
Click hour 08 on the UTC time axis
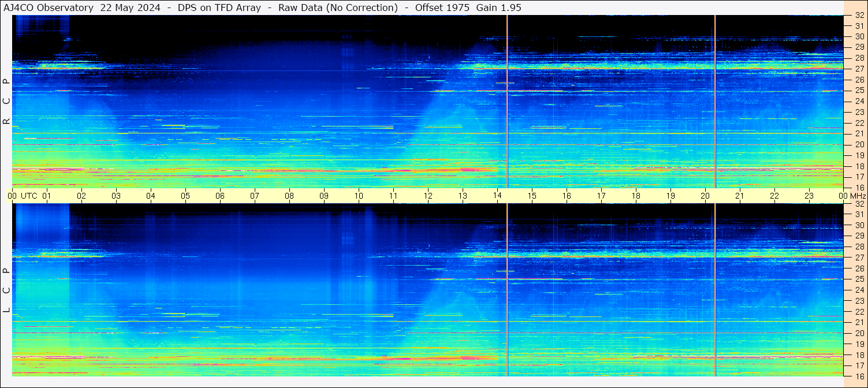click(289, 196)
